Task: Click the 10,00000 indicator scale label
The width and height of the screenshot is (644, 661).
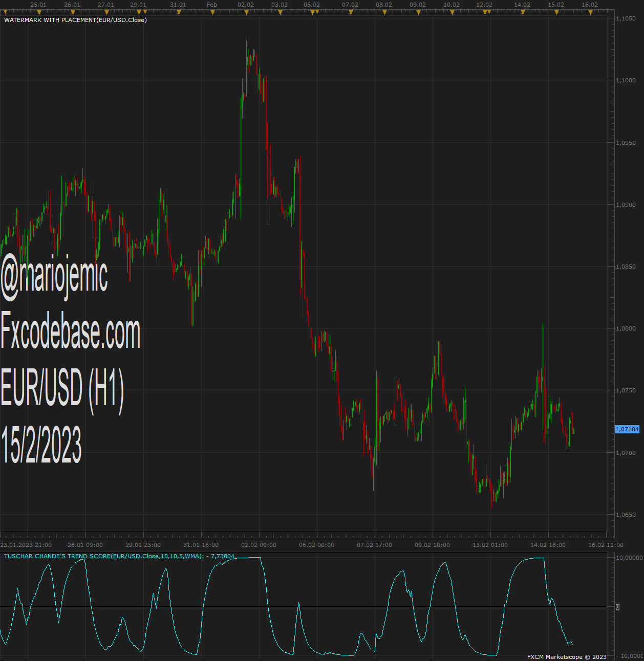Action: click(629, 558)
